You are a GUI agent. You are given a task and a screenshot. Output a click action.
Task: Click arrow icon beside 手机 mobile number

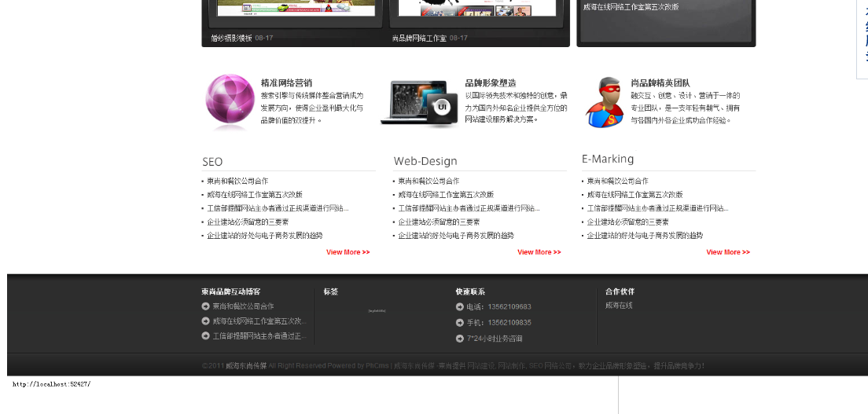coord(459,323)
